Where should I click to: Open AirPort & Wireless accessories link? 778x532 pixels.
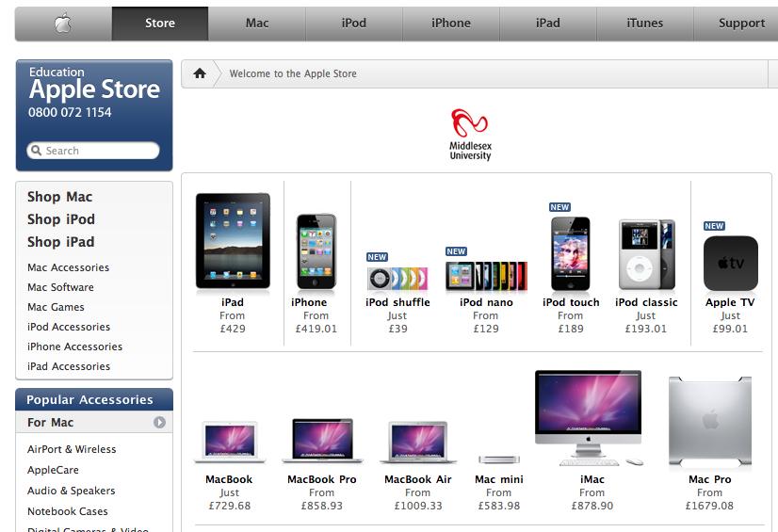[72, 449]
